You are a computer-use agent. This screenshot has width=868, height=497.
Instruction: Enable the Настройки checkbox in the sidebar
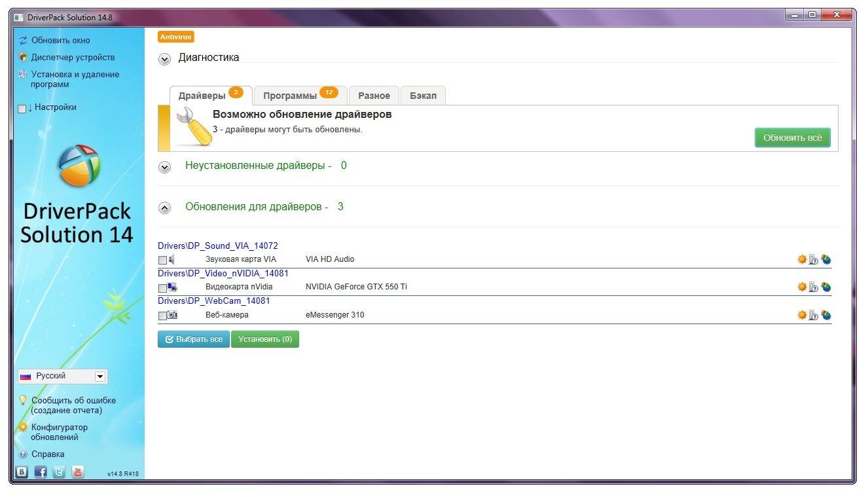[x=22, y=108]
